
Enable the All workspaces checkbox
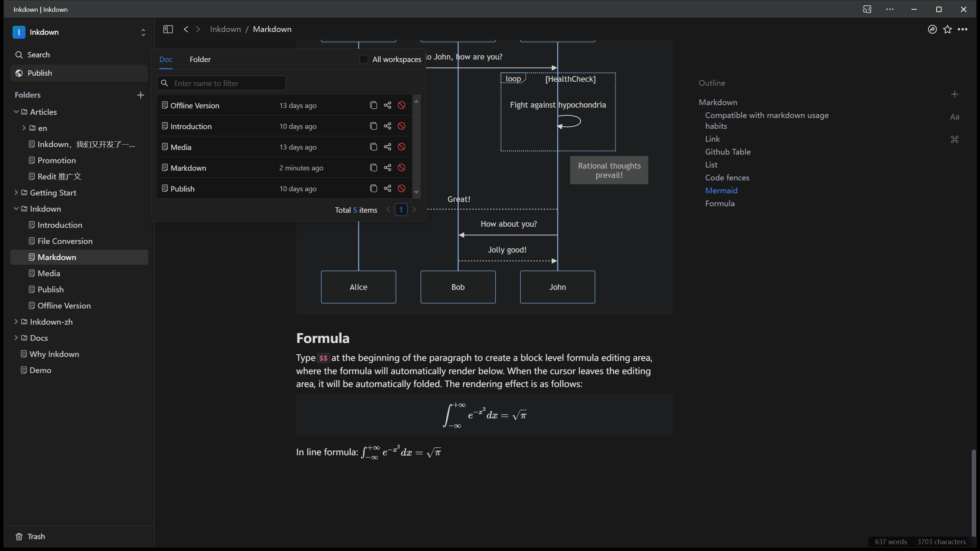point(364,59)
